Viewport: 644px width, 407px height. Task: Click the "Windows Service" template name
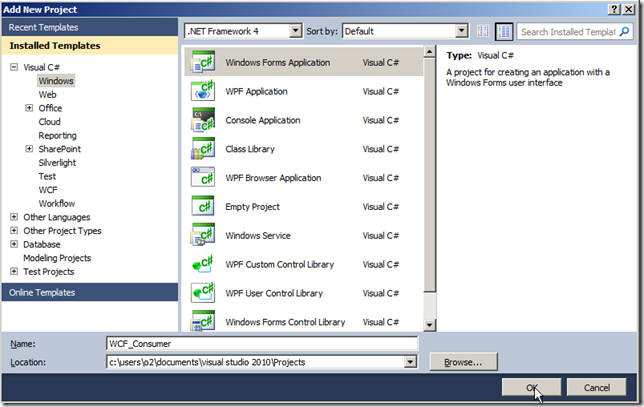258,235
